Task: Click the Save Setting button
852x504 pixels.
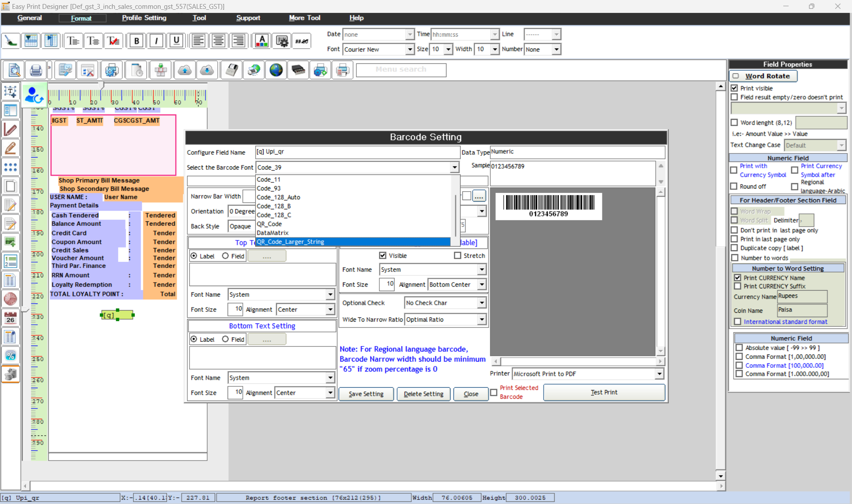Action: (x=366, y=394)
